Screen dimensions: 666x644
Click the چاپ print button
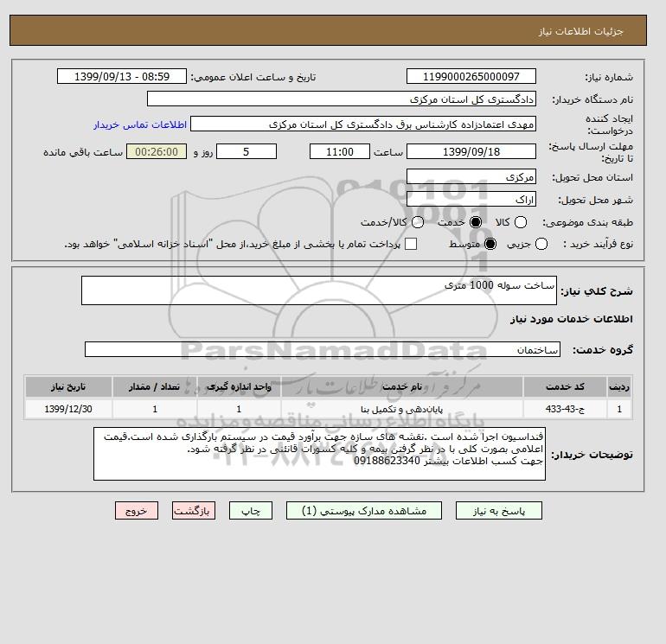251,511
